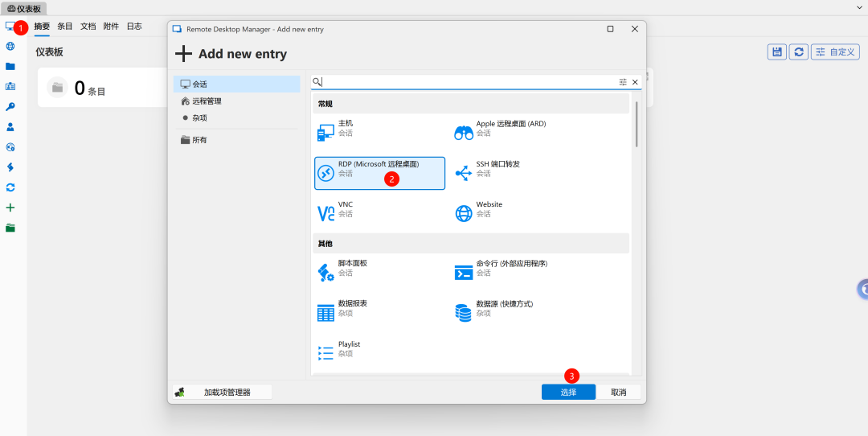Pick the 命令行 (外部应用程序) entry
The width and height of the screenshot is (868, 436).
(517, 273)
